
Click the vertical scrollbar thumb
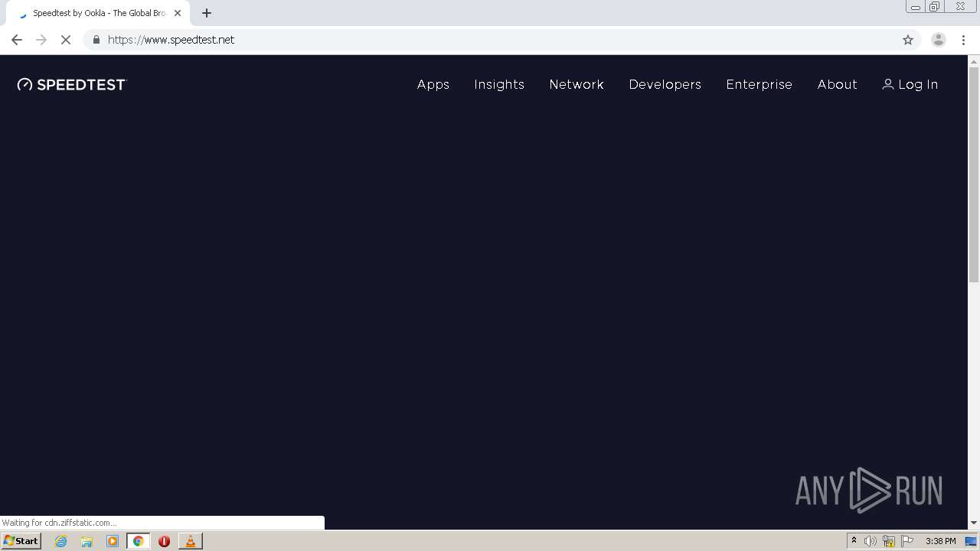(x=974, y=174)
